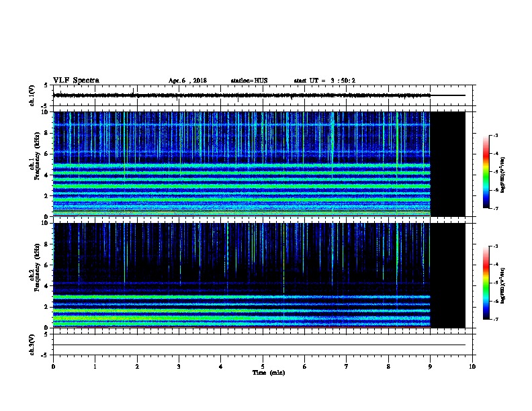532x411 pixels.
Task: Click the ch.1 spectrogram color bar
Action: point(486,172)
